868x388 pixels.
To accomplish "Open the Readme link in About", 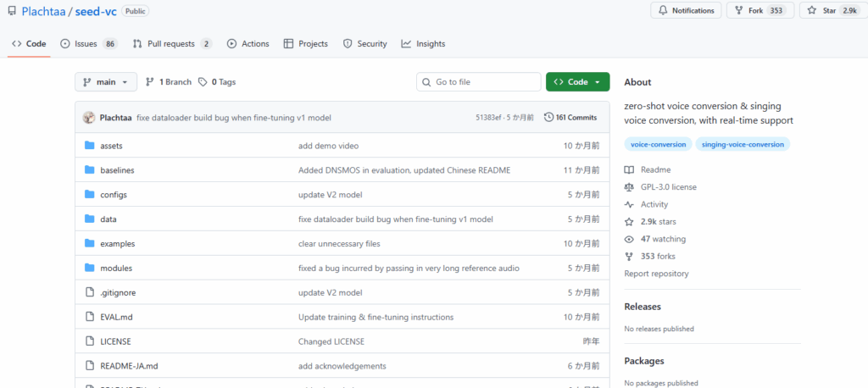I will 647,170.
